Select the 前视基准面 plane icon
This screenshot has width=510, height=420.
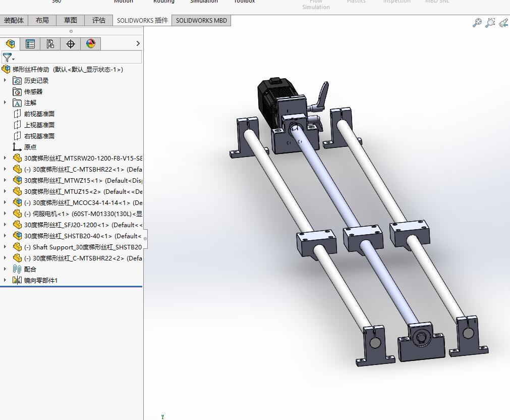pyautogui.click(x=17, y=114)
